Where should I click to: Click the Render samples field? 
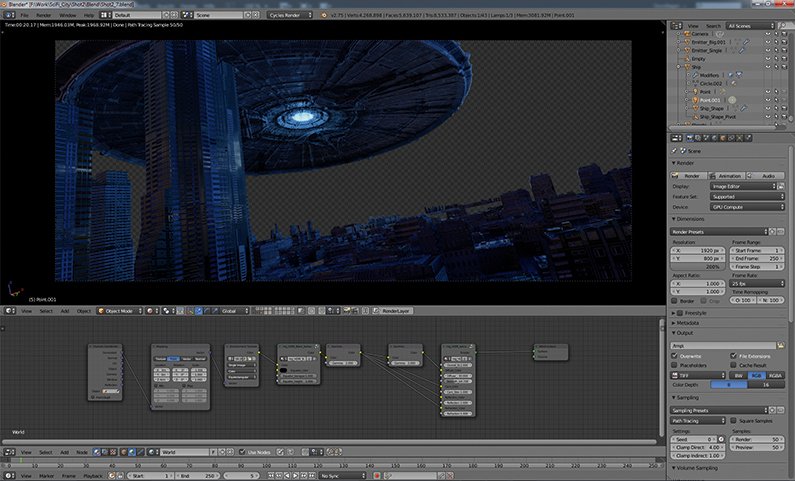pos(757,439)
